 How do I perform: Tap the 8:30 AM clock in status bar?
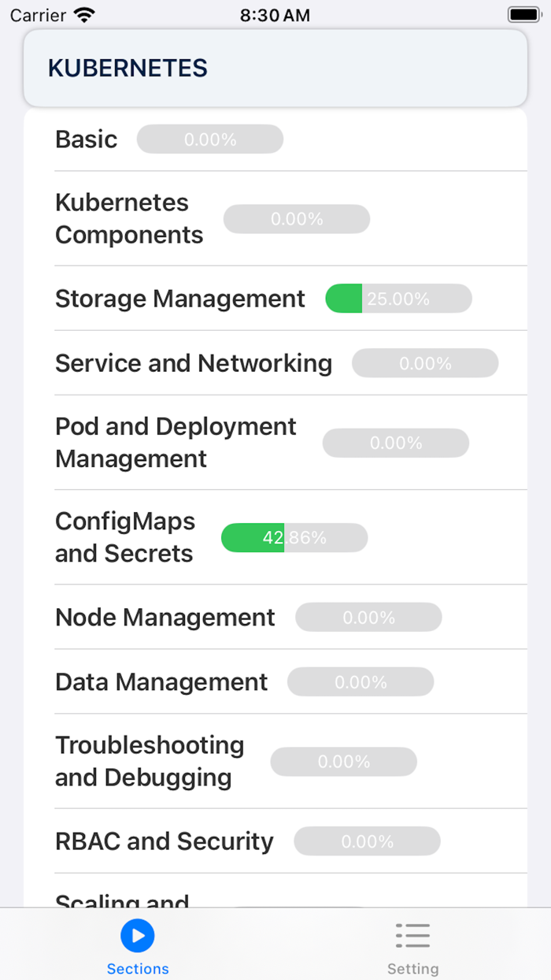(x=275, y=13)
